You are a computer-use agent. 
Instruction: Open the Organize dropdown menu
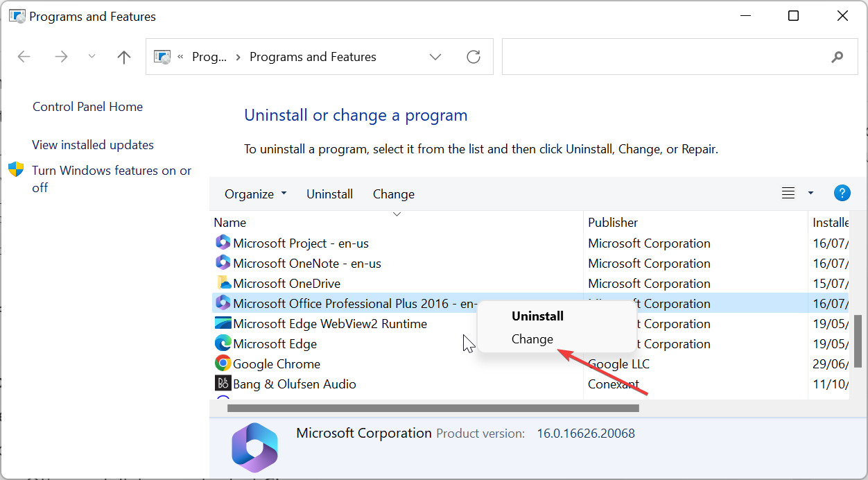tap(255, 194)
